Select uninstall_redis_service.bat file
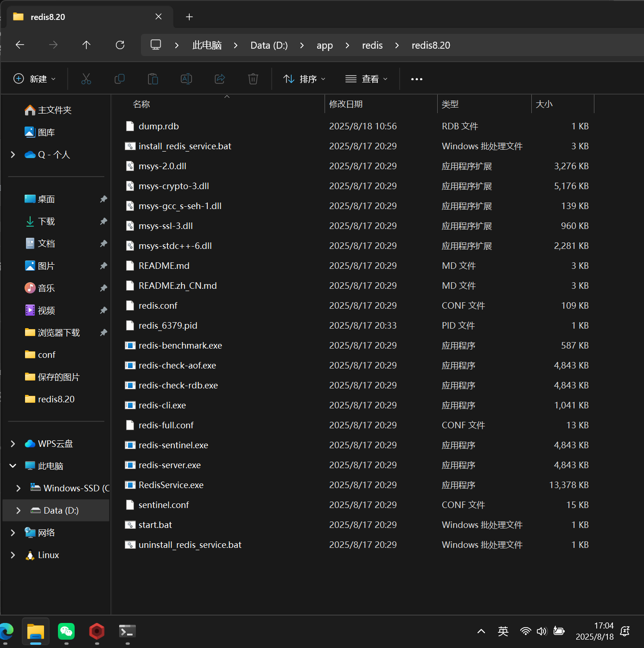Viewport: 644px width, 648px height. 190,545
